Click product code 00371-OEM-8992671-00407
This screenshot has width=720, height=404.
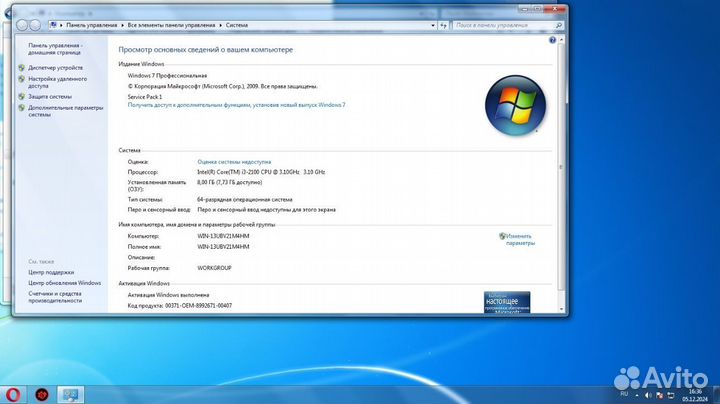click(x=198, y=306)
